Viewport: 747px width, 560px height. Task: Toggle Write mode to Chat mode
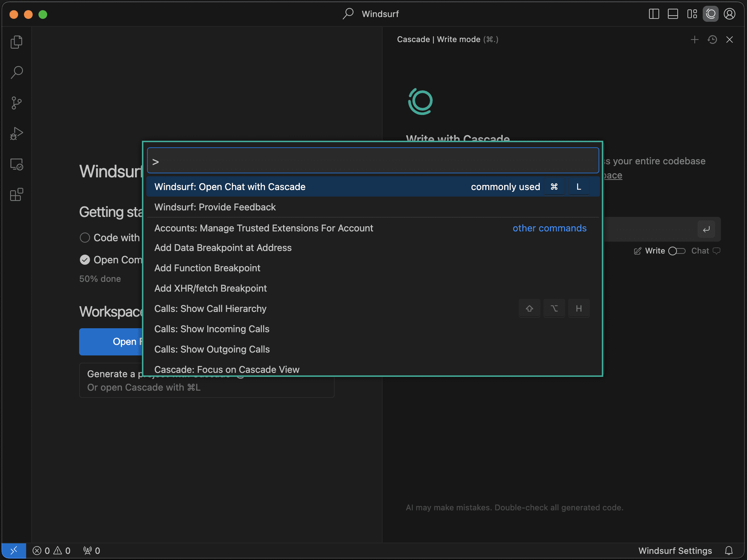(677, 251)
